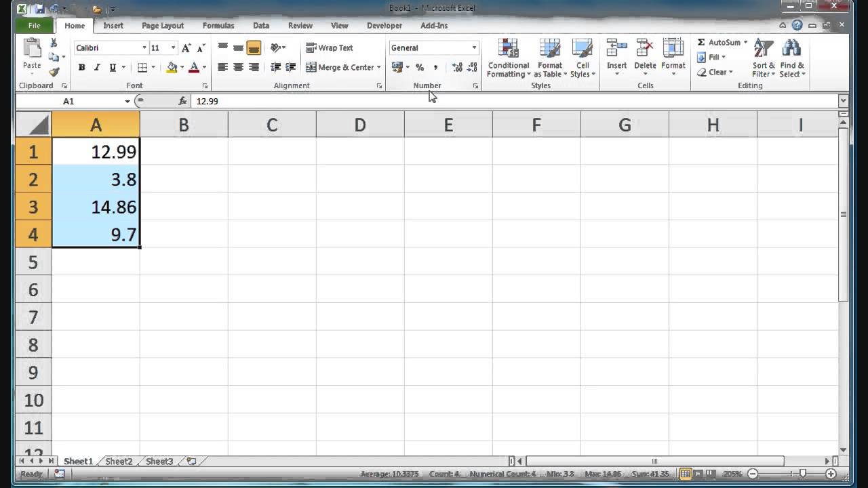Toggle Bold formatting
The image size is (868, 488).
click(x=81, y=67)
